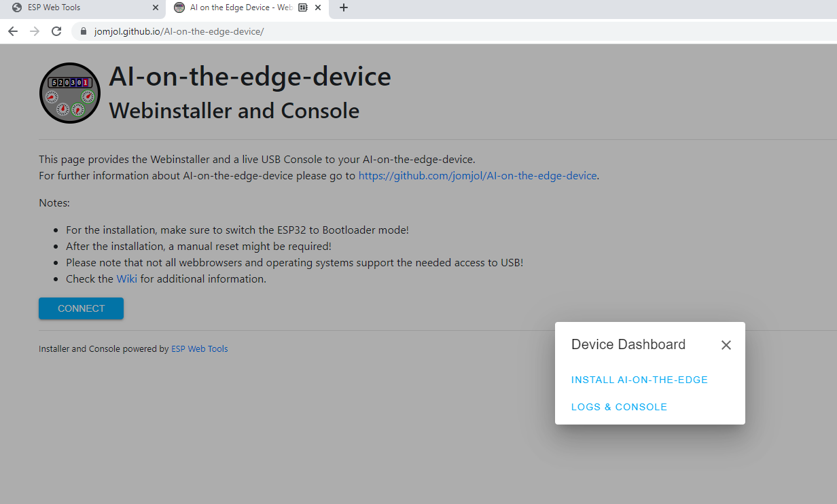Open the Wiki link

click(x=126, y=278)
